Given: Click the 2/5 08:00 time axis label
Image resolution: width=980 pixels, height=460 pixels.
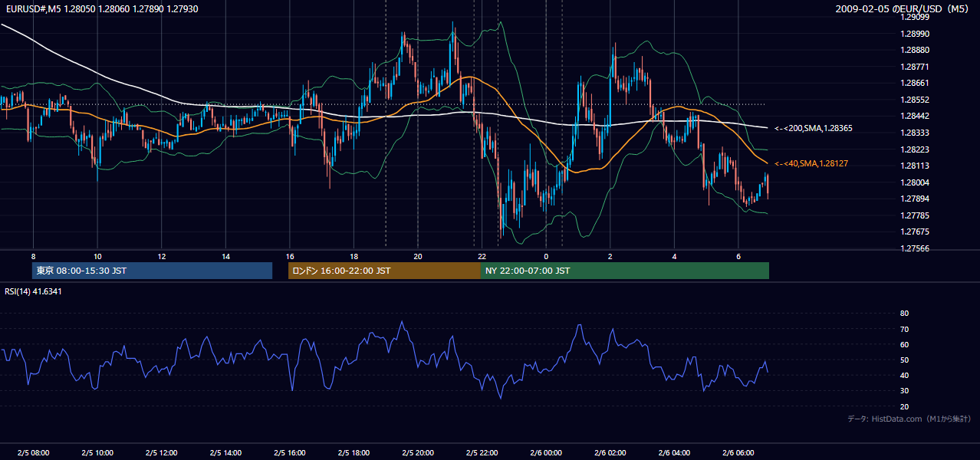Looking at the screenshot, I should click(x=33, y=453).
